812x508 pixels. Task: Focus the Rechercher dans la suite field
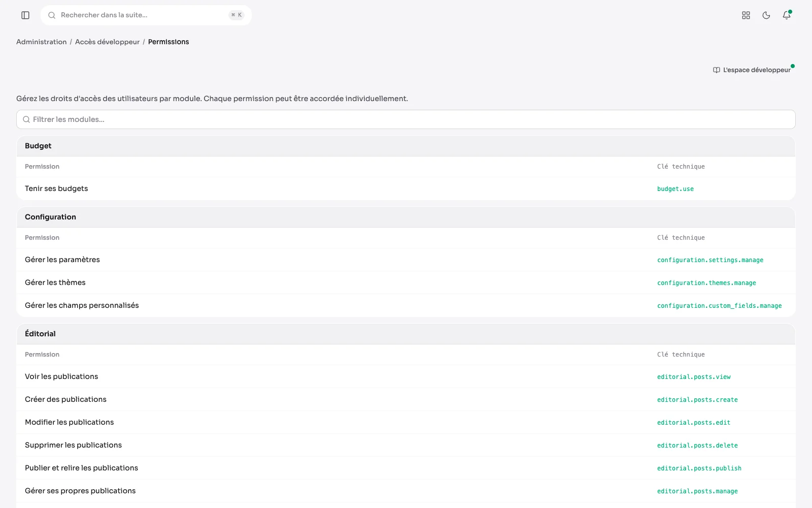click(146, 15)
